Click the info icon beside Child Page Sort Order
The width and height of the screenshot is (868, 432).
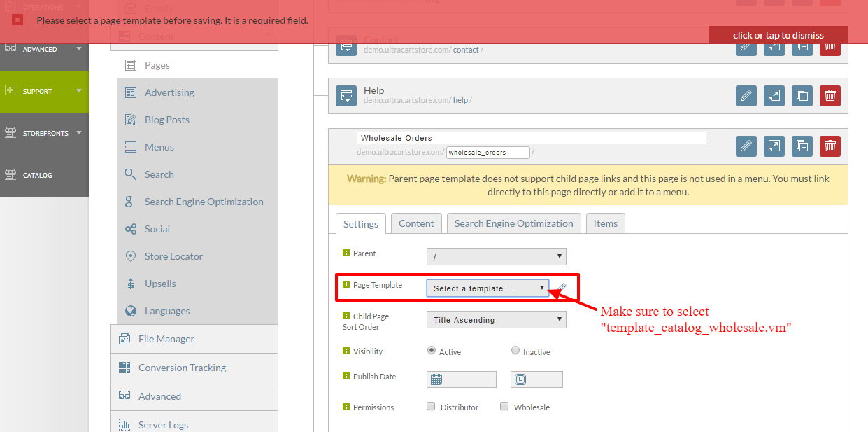coord(346,316)
